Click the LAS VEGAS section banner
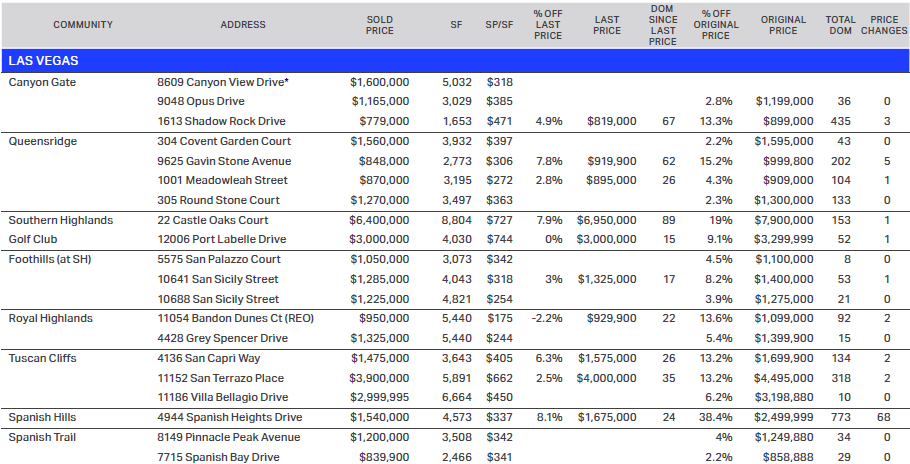This screenshot has height=464, width=910. (x=455, y=60)
